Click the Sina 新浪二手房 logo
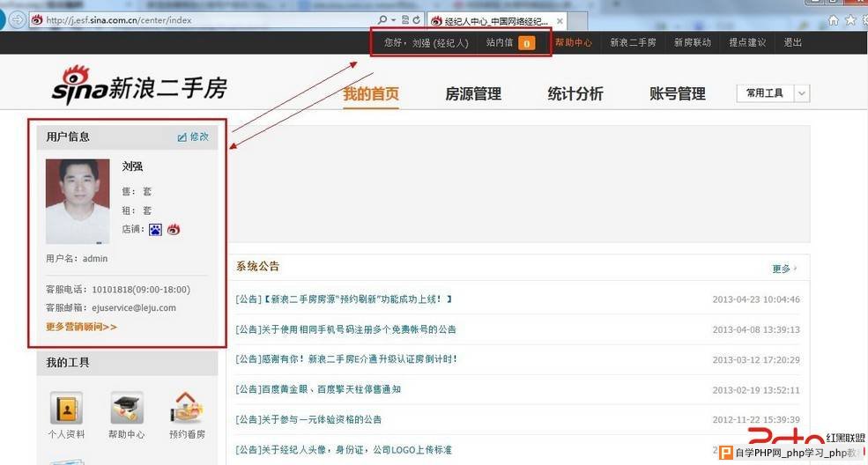 point(139,85)
